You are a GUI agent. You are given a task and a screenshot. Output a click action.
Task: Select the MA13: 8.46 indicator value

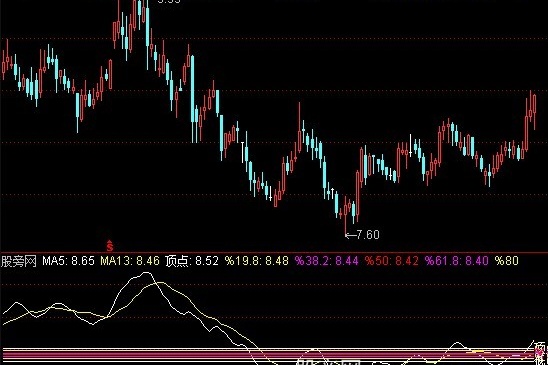[130, 261]
